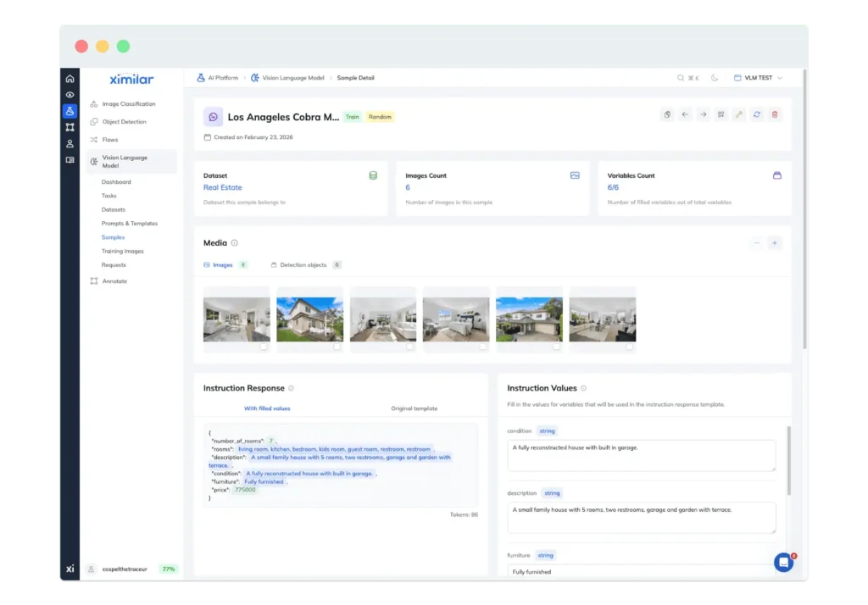Open the support chat bubble

pos(783,562)
